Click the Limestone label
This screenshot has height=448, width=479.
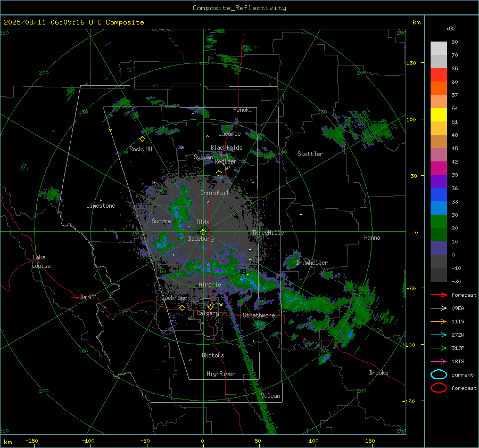tap(101, 206)
